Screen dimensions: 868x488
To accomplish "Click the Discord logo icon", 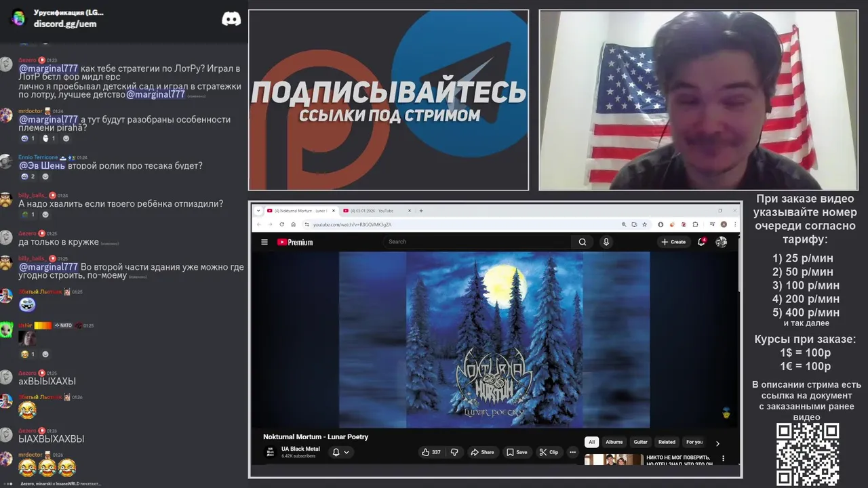I will pos(231,19).
